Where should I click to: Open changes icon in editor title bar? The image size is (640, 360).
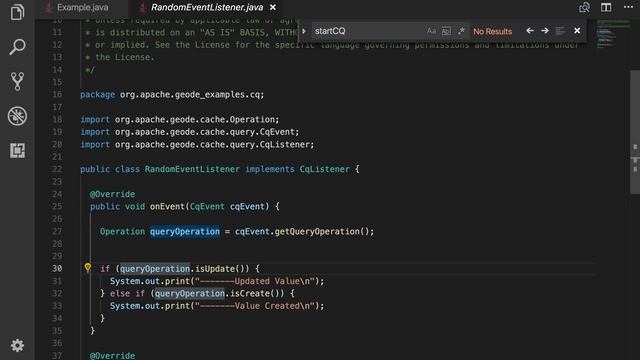pos(584,7)
